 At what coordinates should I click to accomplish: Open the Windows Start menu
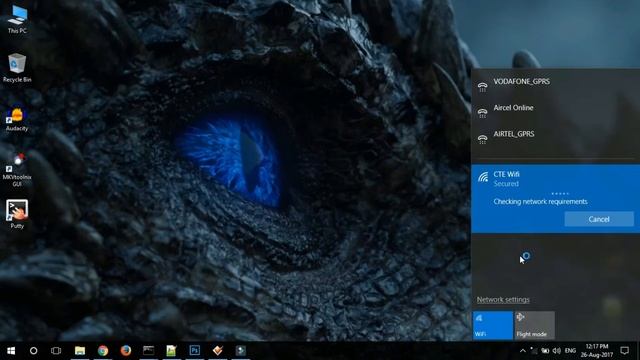(x=11, y=351)
